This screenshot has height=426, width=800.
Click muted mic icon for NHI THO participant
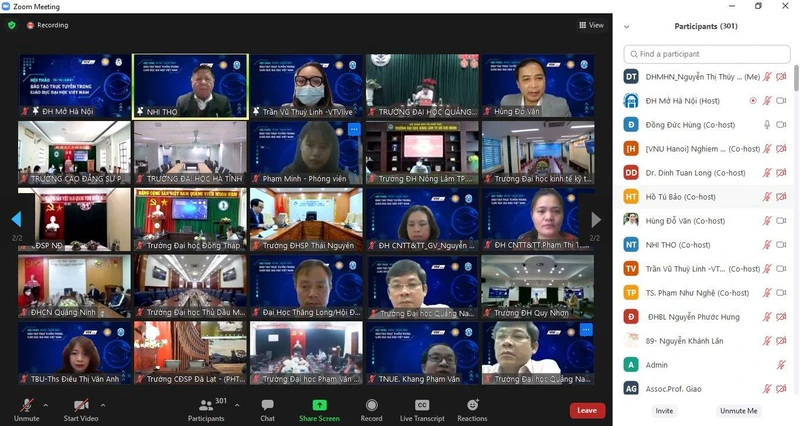(766, 245)
